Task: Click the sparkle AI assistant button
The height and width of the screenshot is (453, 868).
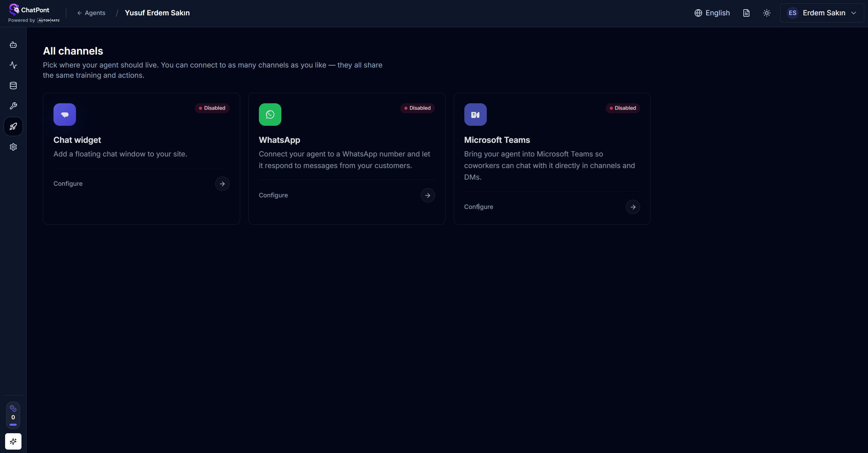Action: point(13,441)
